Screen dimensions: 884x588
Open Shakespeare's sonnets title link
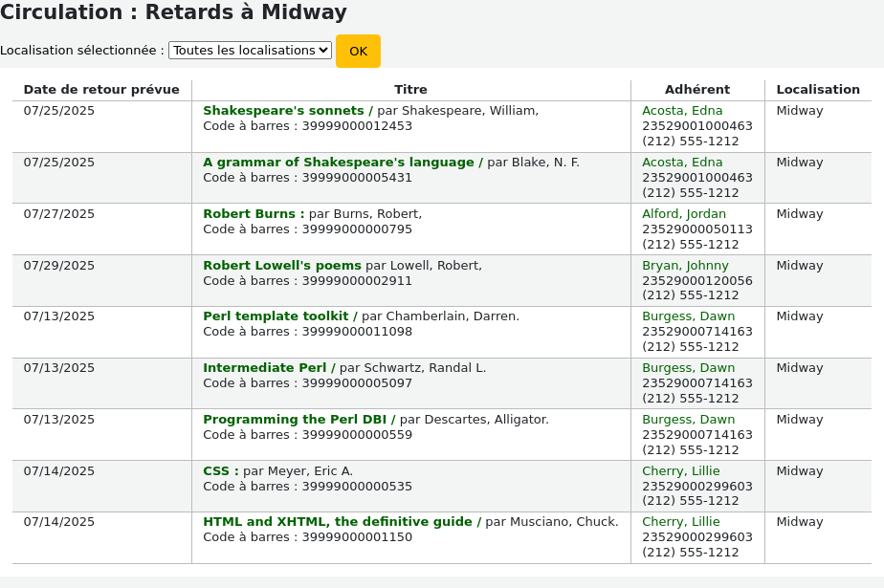[x=288, y=110]
